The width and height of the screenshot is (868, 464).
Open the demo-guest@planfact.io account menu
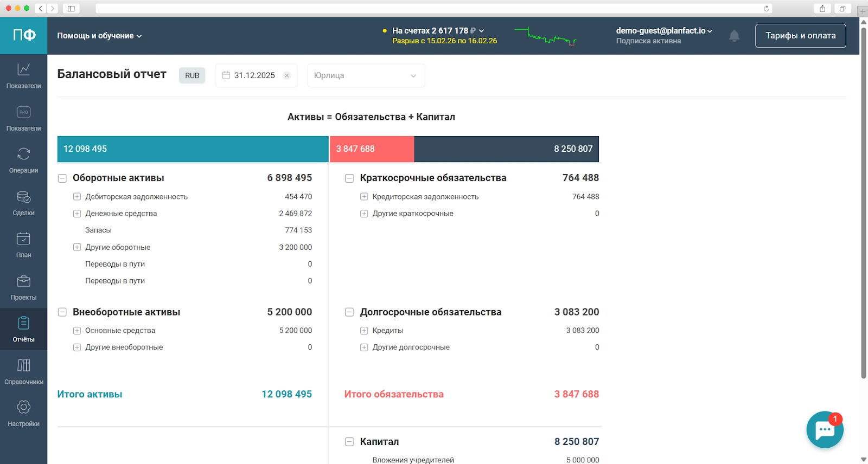coord(664,31)
